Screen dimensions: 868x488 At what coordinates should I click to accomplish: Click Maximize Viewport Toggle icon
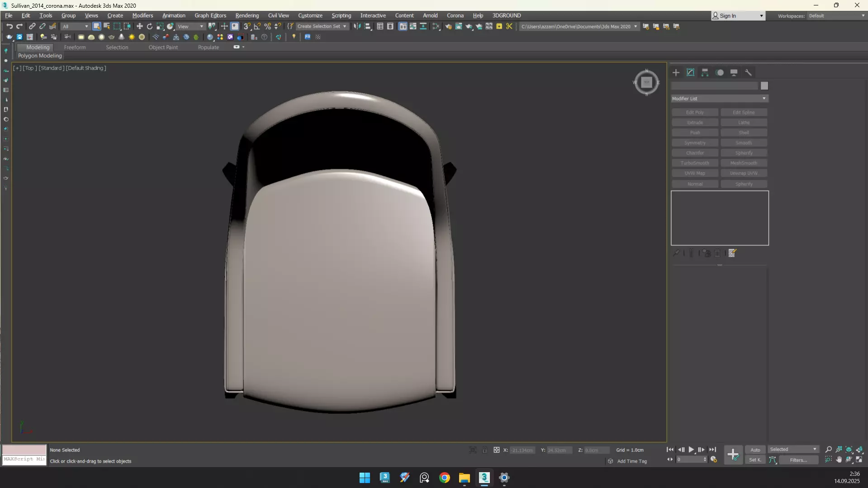click(859, 460)
